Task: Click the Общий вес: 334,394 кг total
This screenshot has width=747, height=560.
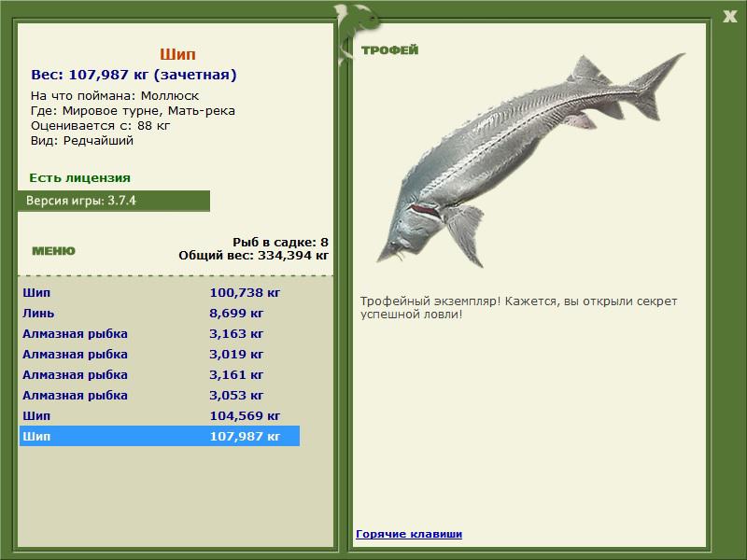Action: (x=253, y=255)
